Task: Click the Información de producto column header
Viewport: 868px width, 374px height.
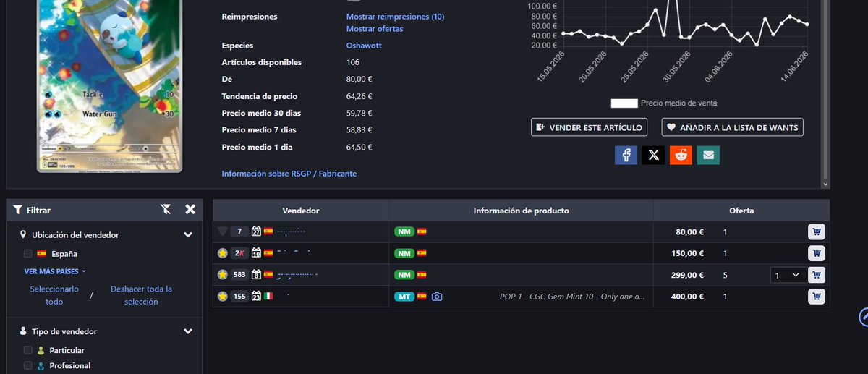Action: pyautogui.click(x=521, y=211)
